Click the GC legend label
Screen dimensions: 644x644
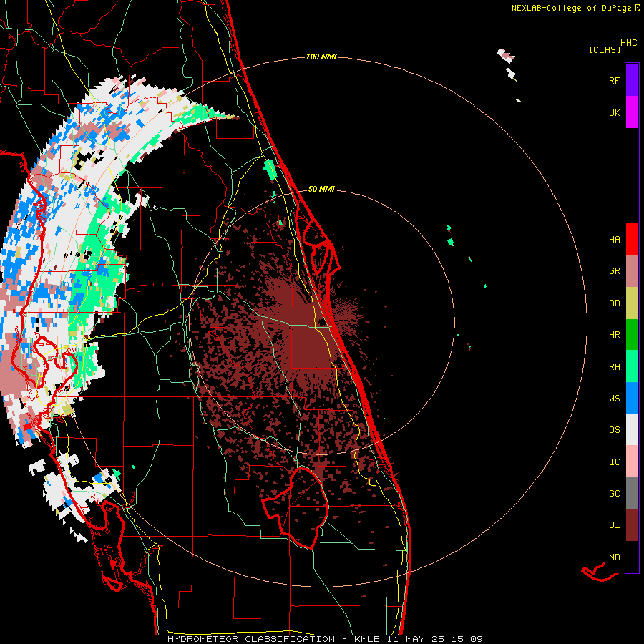click(614, 494)
